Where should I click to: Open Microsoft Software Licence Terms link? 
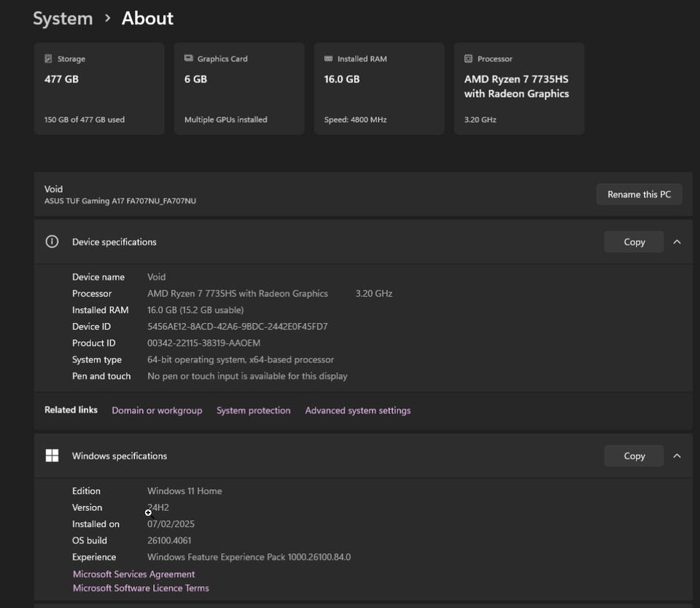[x=141, y=588]
